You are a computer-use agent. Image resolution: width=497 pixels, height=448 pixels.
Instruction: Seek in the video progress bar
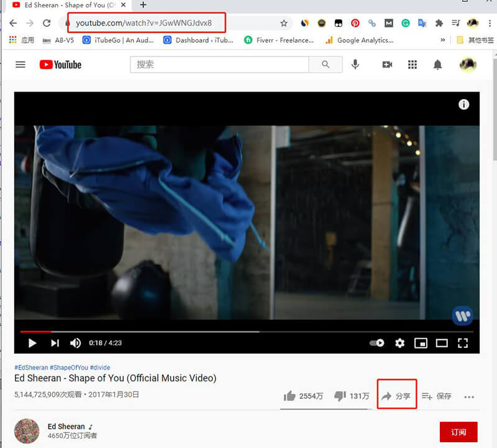pos(247,332)
